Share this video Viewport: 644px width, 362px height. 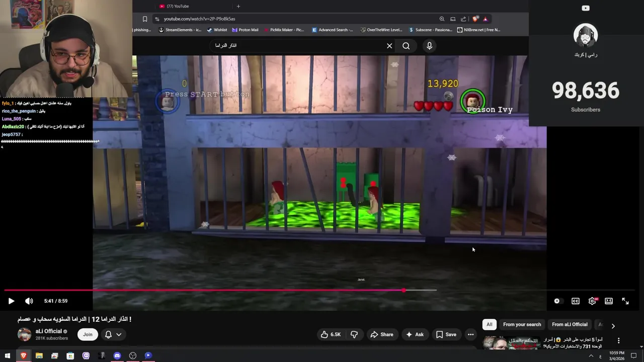coord(382,334)
